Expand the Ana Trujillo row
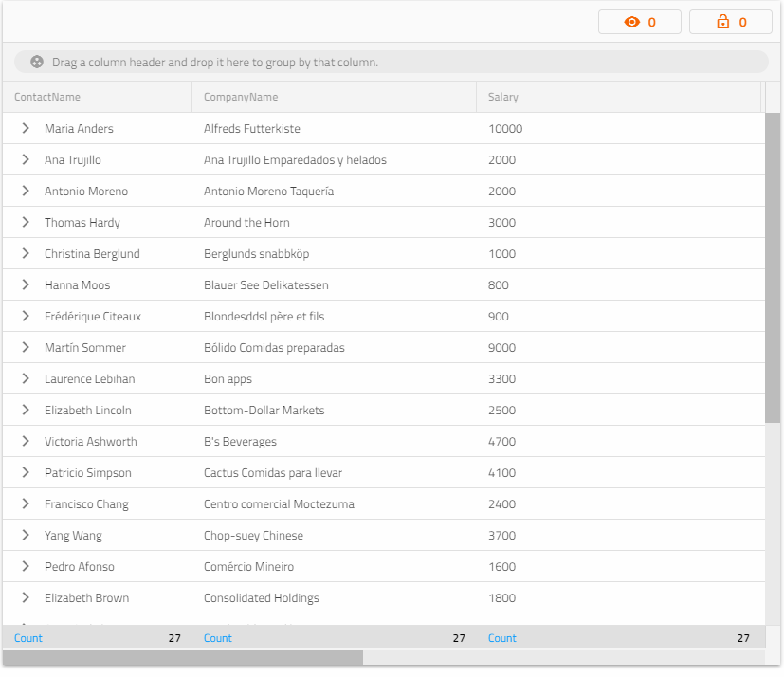 pyautogui.click(x=26, y=159)
